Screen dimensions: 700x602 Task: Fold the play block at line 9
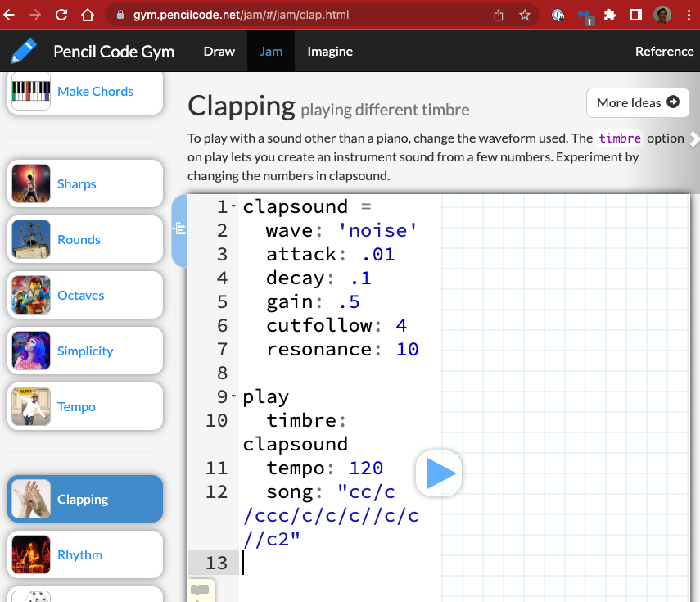[x=234, y=397]
